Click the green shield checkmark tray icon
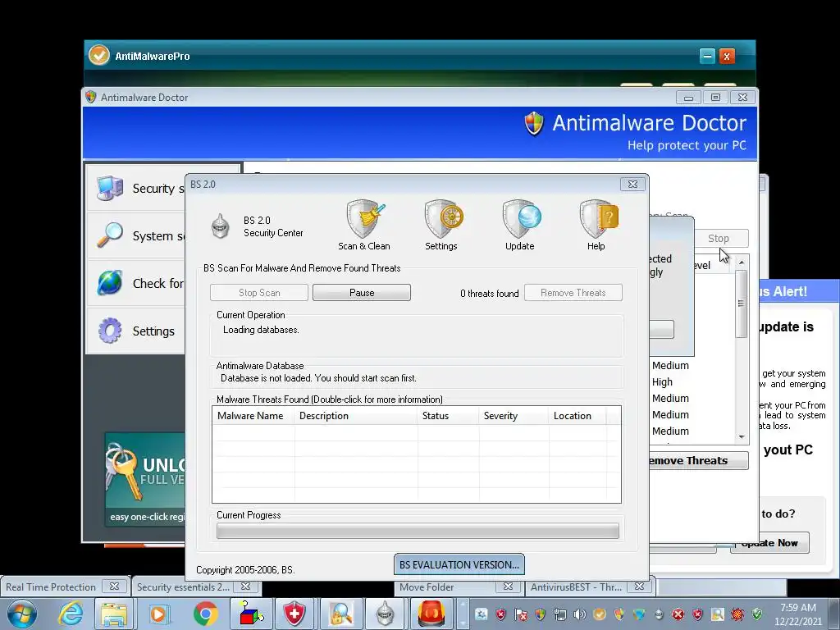The width and height of the screenshot is (840, 630). point(757,614)
